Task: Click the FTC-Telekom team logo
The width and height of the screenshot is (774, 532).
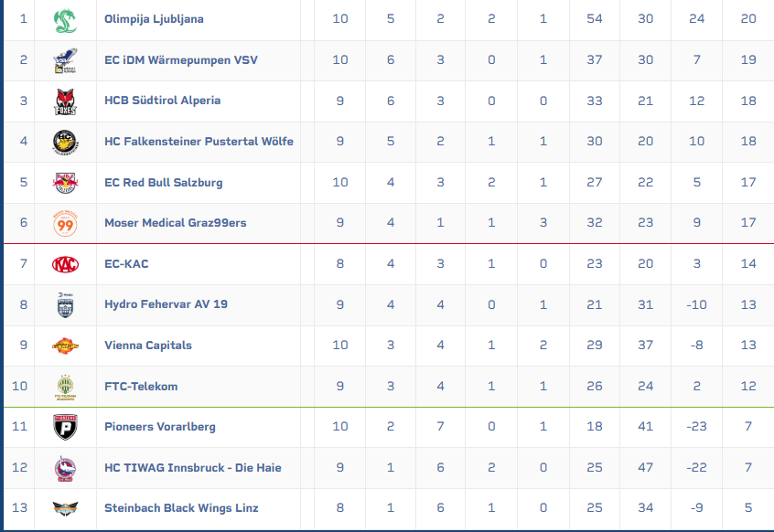Action: (x=65, y=387)
